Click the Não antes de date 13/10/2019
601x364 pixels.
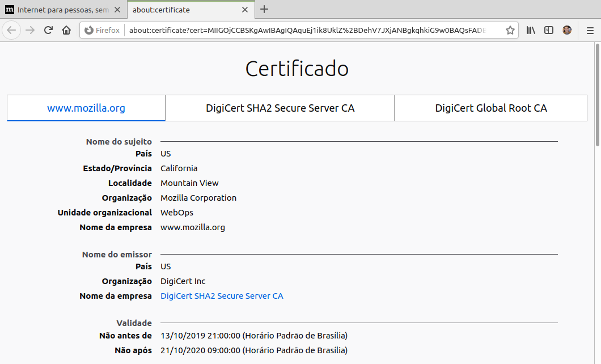point(254,336)
